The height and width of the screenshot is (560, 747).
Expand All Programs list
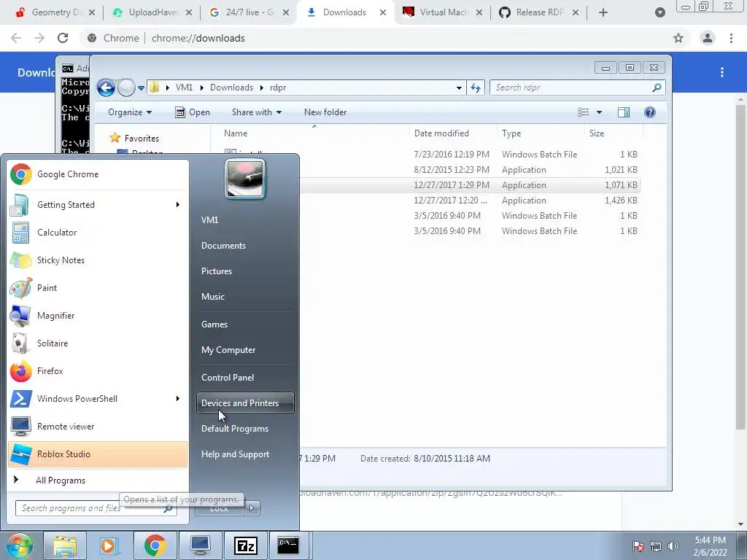[98, 481]
